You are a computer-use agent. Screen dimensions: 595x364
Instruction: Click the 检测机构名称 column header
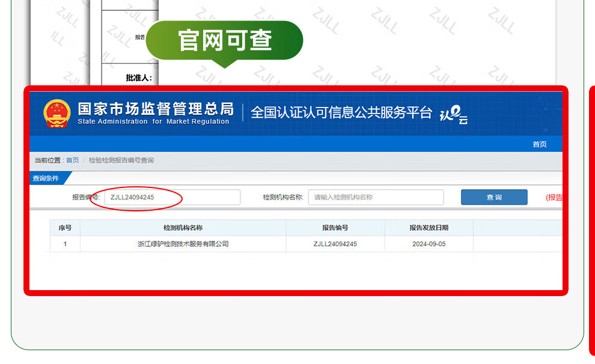(x=183, y=228)
